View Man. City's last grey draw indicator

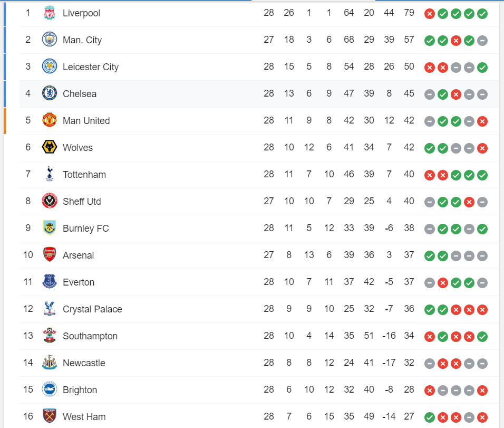click(482, 41)
